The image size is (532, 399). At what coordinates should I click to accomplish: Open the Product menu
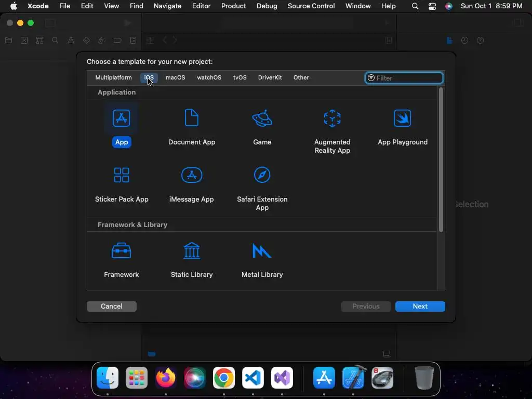tap(233, 6)
